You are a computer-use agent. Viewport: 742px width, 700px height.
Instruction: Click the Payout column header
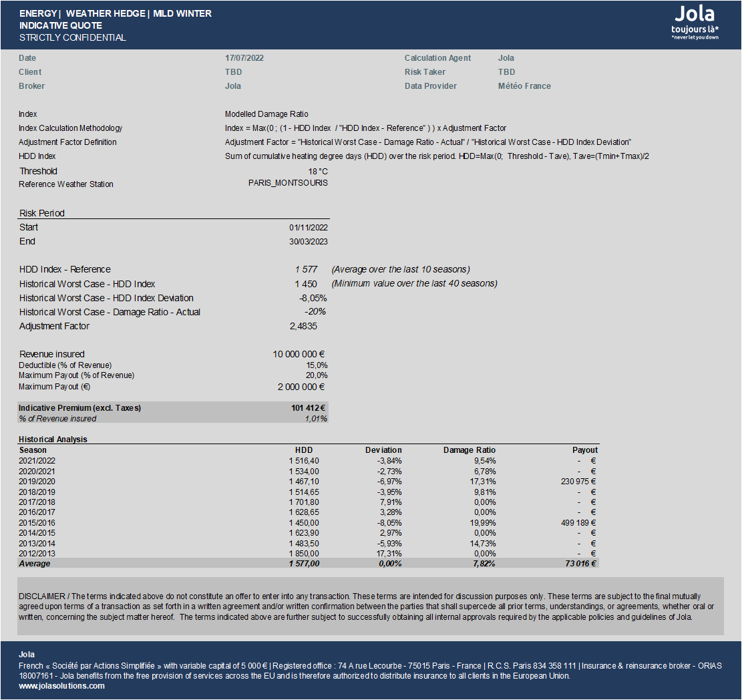[x=585, y=450]
